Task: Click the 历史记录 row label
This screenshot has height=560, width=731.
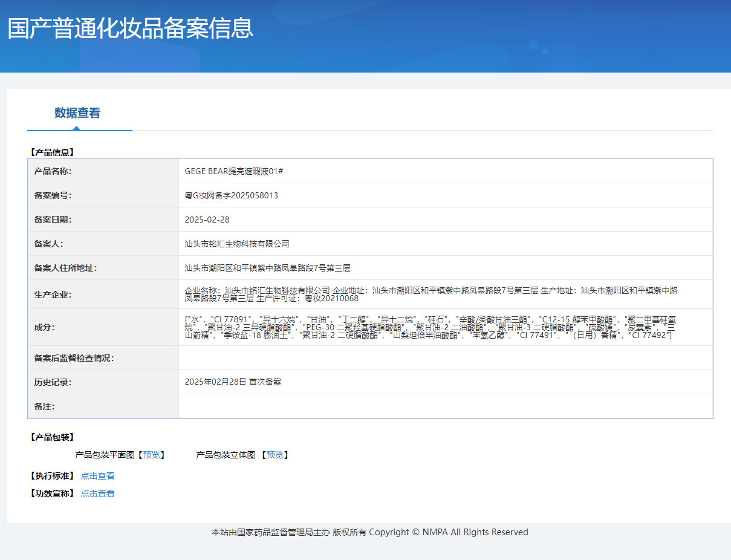Action: pos(53,382)
